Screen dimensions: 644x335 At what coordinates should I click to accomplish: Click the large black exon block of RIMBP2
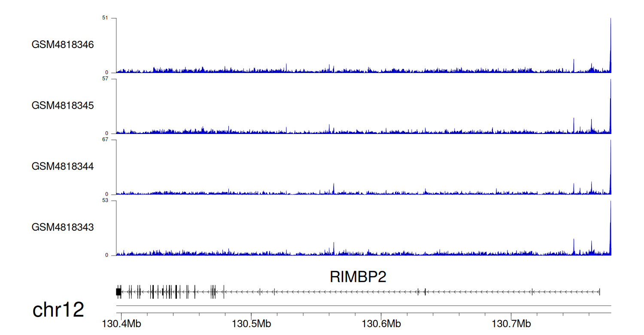pyautogui.click(x=118, y=292)
